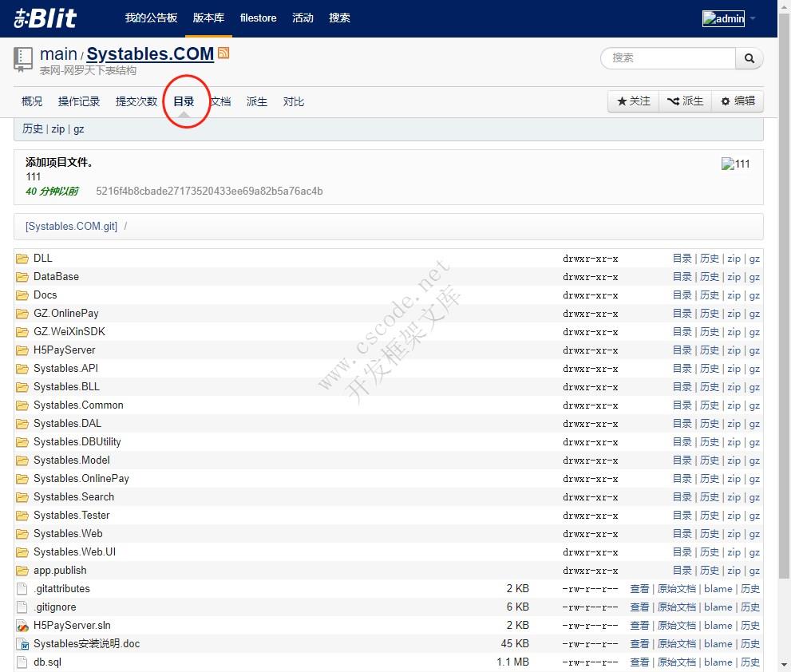
Task: Select filestore in the top navigation
Action: (258, 18)
